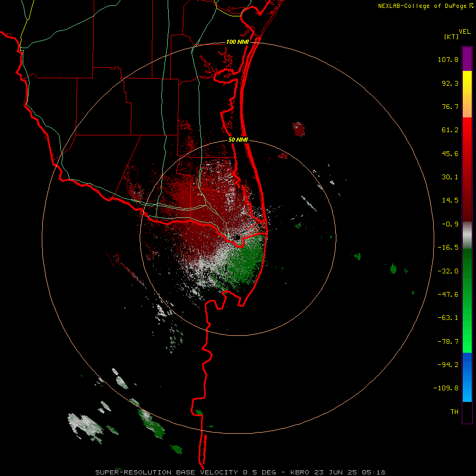Image resolution: width=476 pixels, height=476 pixels.
Task: Click the 45.6 velocity scale value
Action: click(450, 153)
